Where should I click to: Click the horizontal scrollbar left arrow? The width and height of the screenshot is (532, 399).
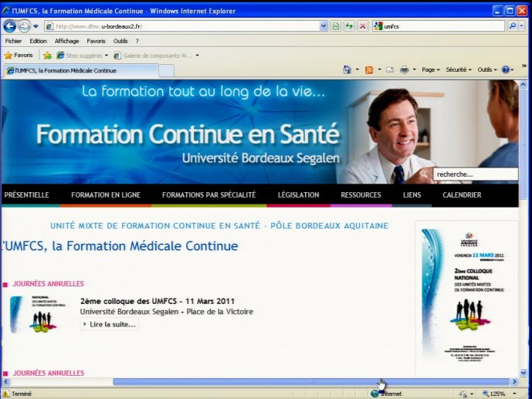point(5,382)
